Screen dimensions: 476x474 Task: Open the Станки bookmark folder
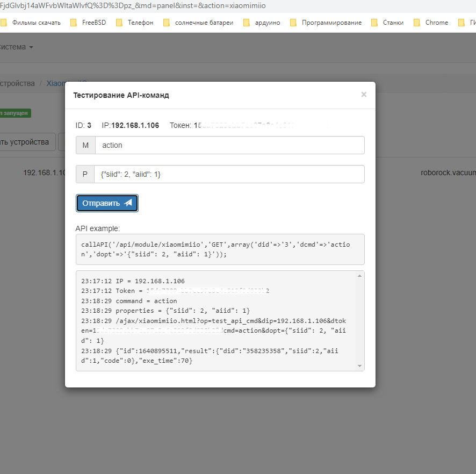pos(393,23)
